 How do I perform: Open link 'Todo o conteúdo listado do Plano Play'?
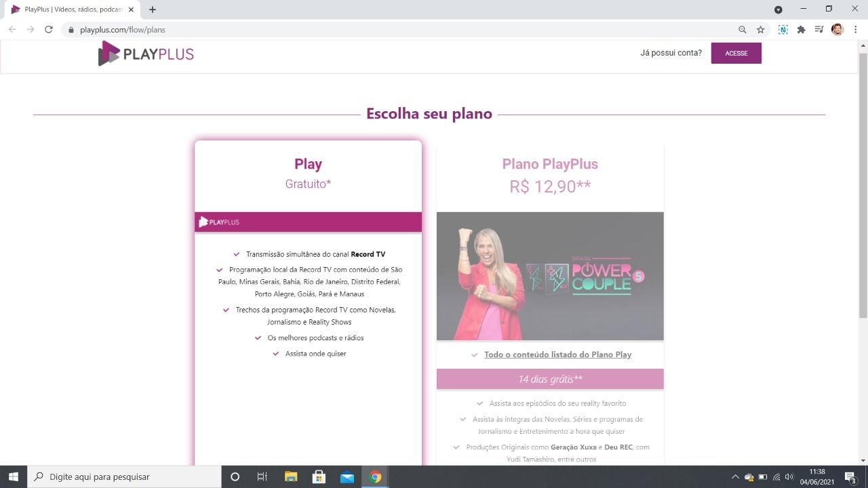coord(557,354)
